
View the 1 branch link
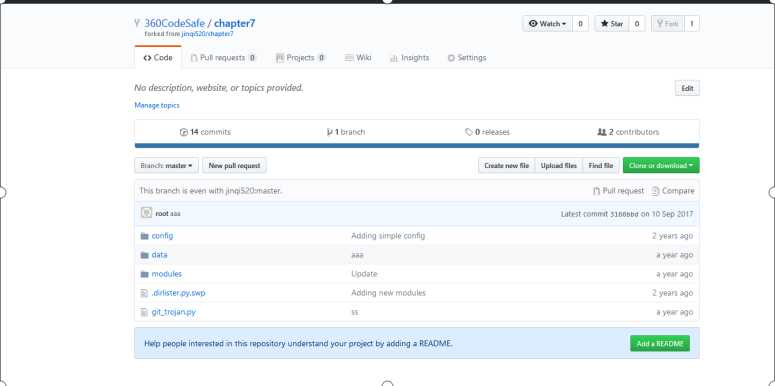[x=346, y=132]
